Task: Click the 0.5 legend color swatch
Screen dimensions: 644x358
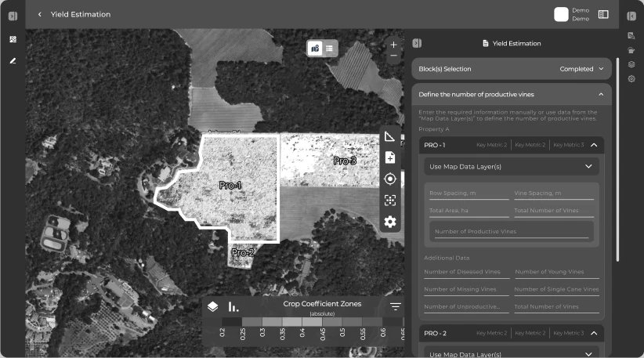Action: tap(352, 321)
